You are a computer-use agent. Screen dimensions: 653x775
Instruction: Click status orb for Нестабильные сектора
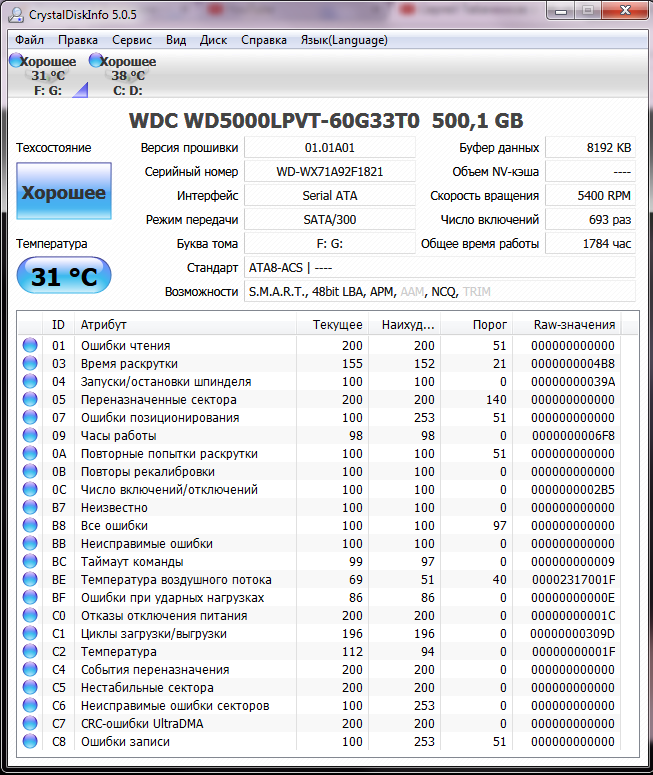click(30, 687)
